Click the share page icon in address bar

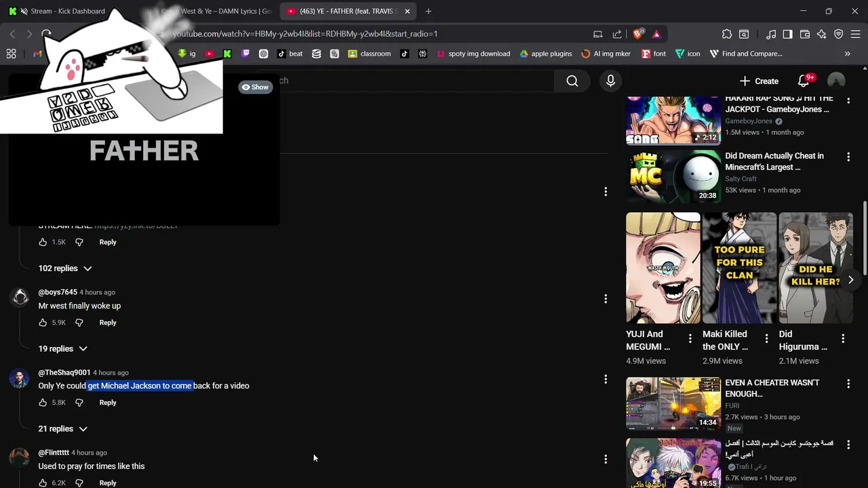pos(617,34)
